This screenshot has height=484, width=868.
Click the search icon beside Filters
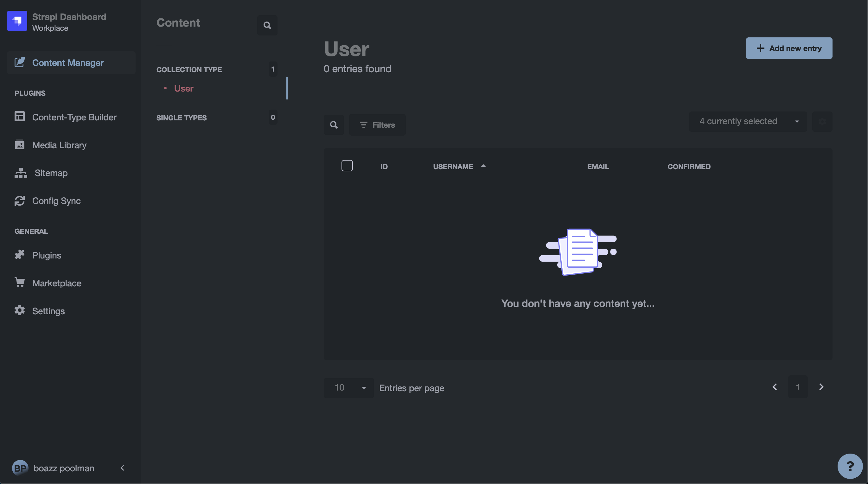click(334, 125)
